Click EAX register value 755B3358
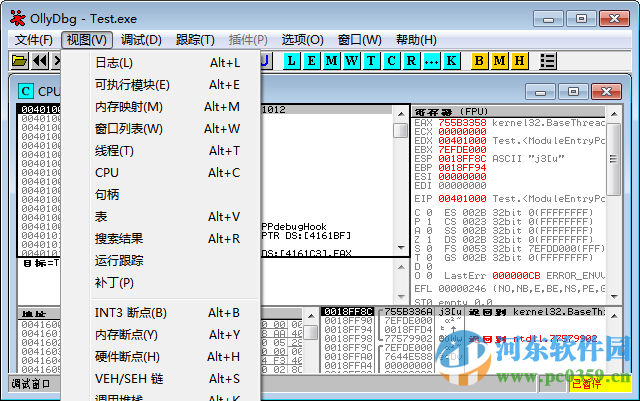Viewport: 640px width, 401px height. [462, 123]
